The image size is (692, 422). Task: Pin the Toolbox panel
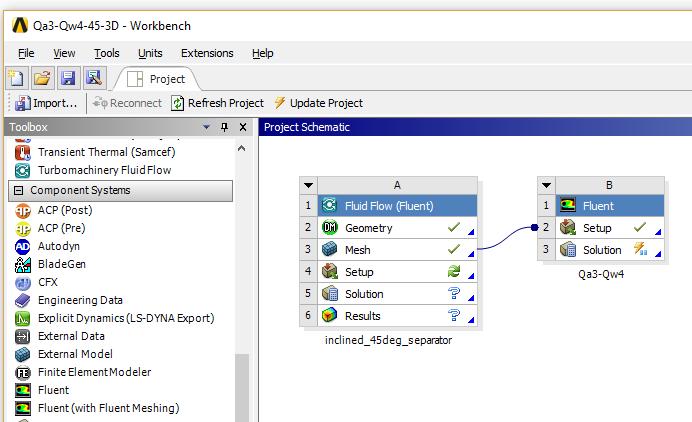pos(225,127)
